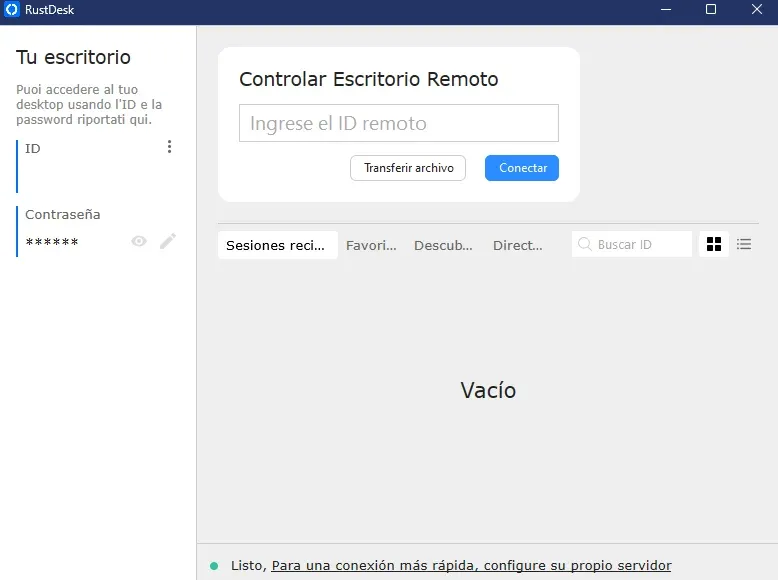Open the Sesiones recientes tab
778x580 pixels.
coord(278,245)
